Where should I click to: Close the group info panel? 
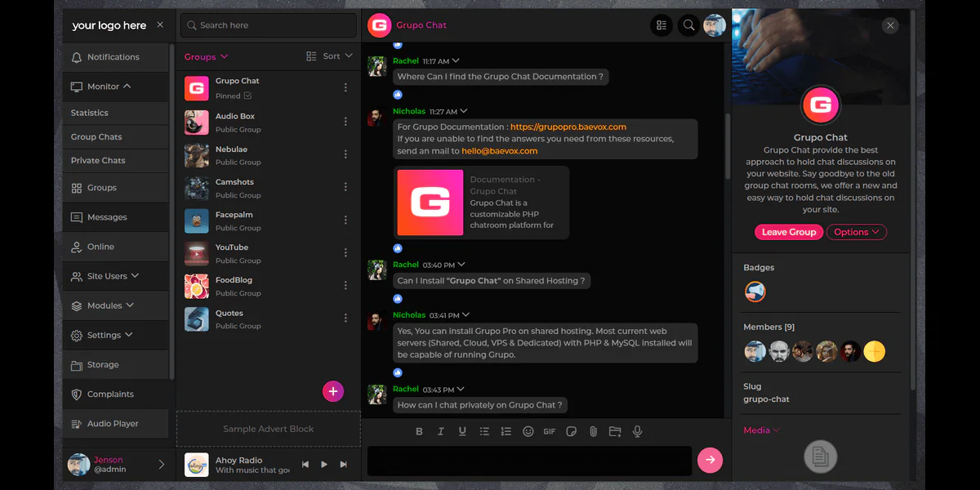tap(890, 25)
